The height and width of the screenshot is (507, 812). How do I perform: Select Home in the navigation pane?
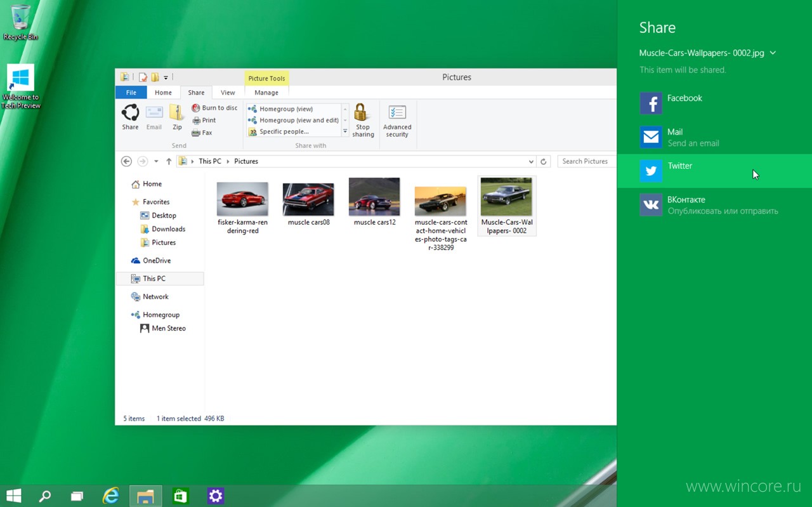coord(147,184)
